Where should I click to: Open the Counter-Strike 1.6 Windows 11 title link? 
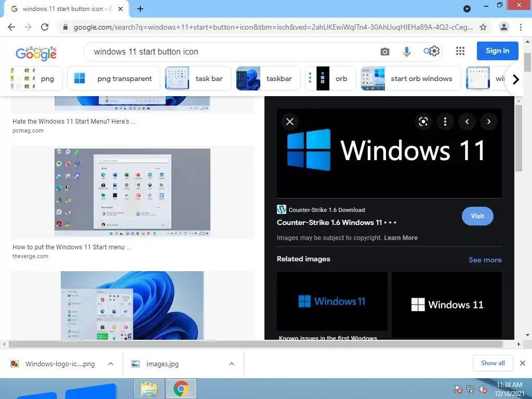coord(336,222)
